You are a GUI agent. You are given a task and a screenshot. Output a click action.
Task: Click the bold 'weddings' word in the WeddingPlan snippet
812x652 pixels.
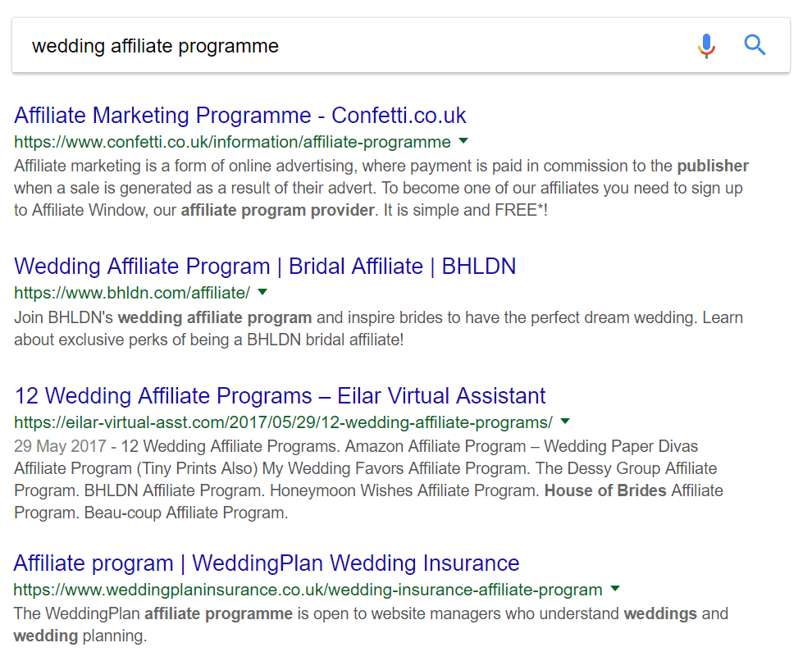660,613
